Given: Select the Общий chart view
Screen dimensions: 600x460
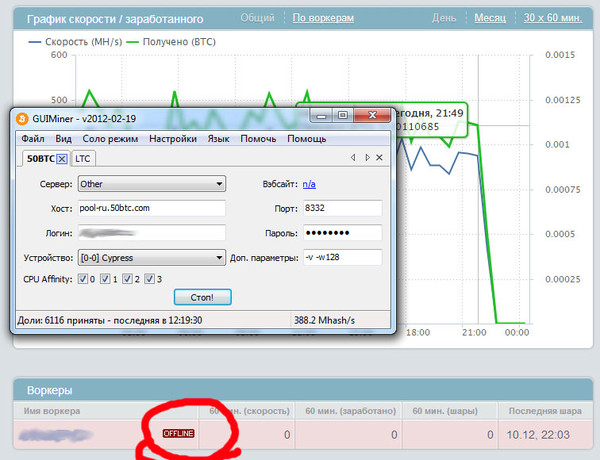Looking at the screenshot, I should point(257,18).
